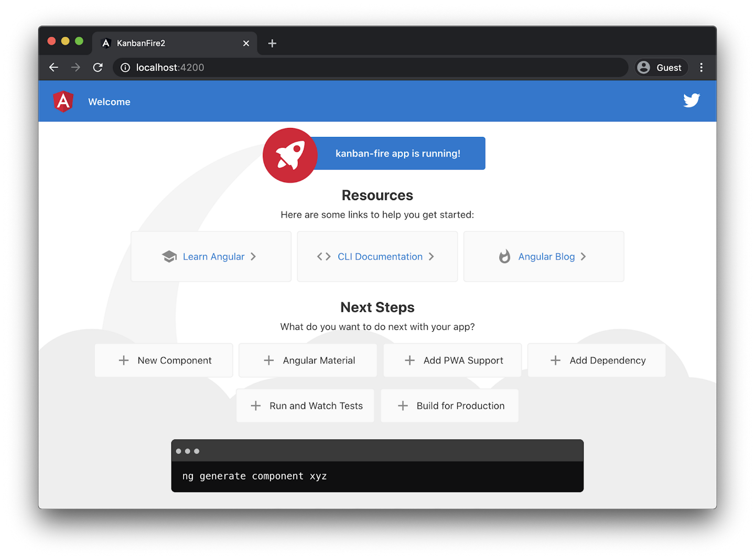The height and width of the screenshot is (560, 755).
Task: Reload the page with the refresh icon
Action: 98,67
